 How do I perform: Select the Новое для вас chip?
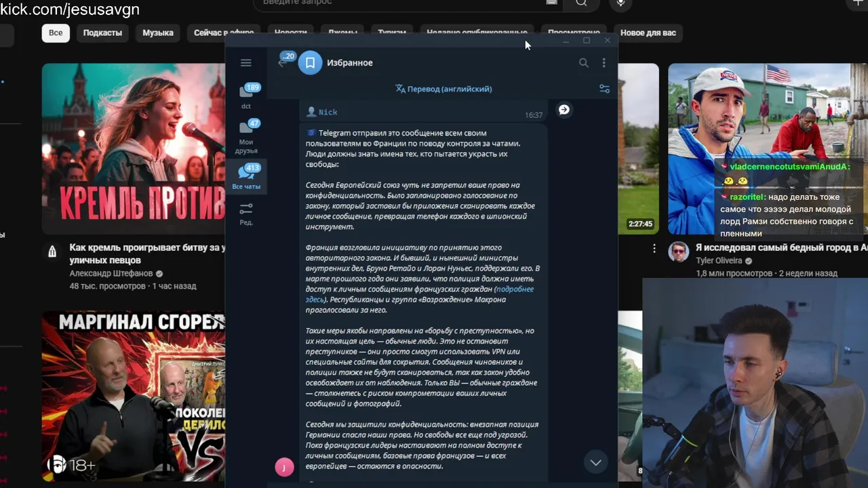point(648,33)
